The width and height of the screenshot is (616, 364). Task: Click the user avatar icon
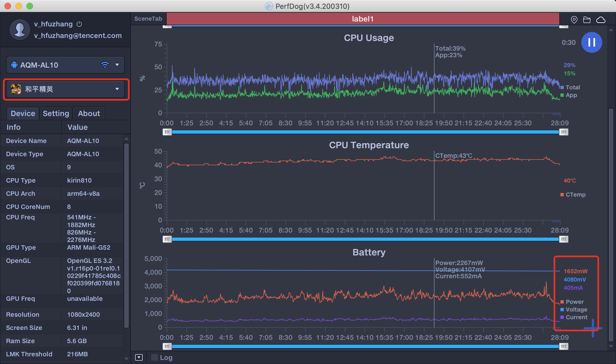20,29
